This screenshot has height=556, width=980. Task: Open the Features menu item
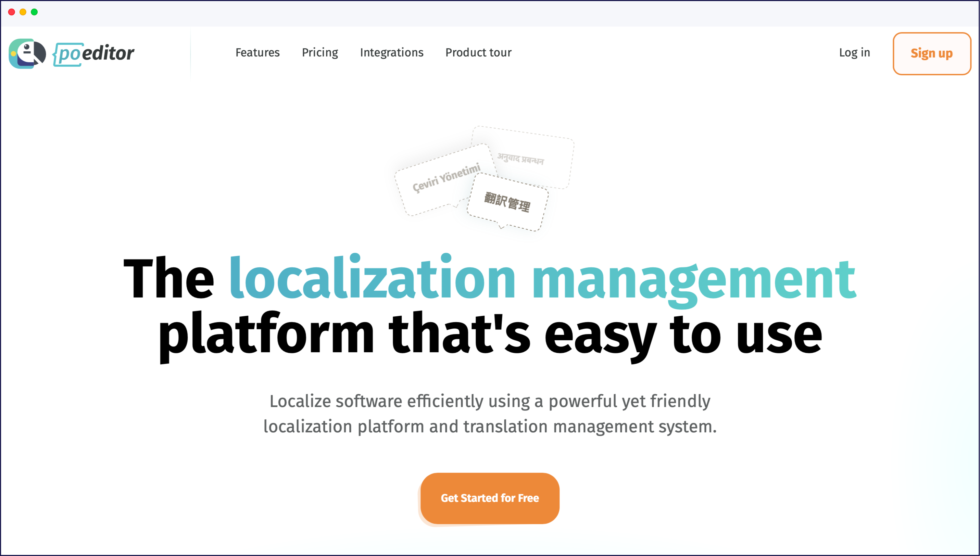click(x=257, y=52)
